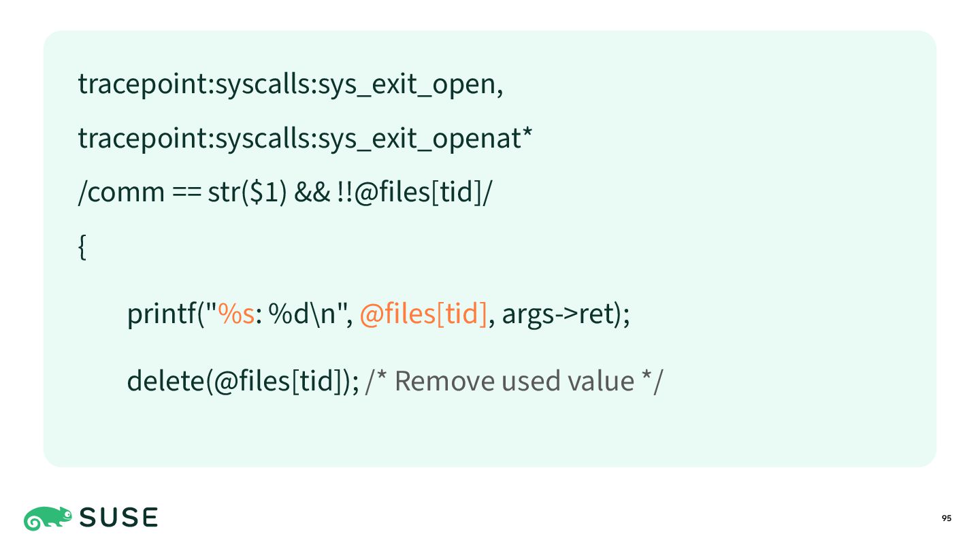Click the SUSE chameleon logo icon
Image resolution: width=980 pixels, height=551 pixels.
(x=48, y=518)
